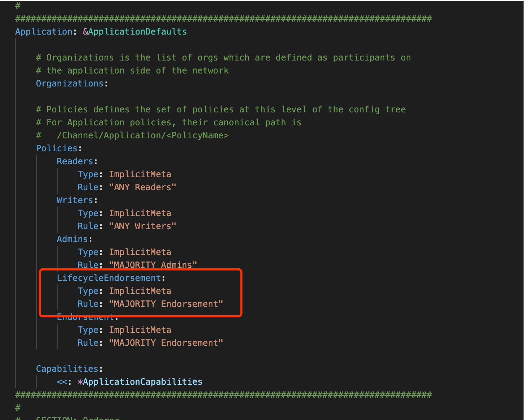Click the "MAJORITY Admins" rule value
Viewport: 525px width, 420px height.
(x=153, y=265)
